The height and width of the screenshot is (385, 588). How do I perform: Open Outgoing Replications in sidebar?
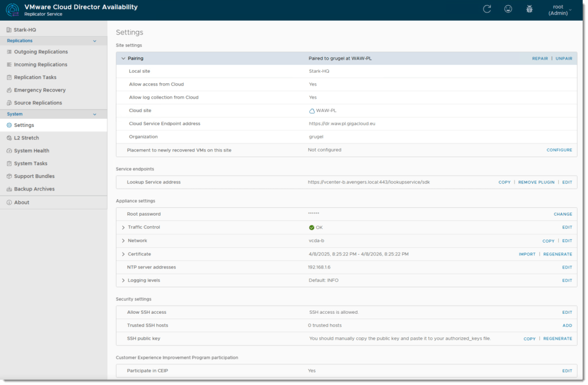coord(40,52)
